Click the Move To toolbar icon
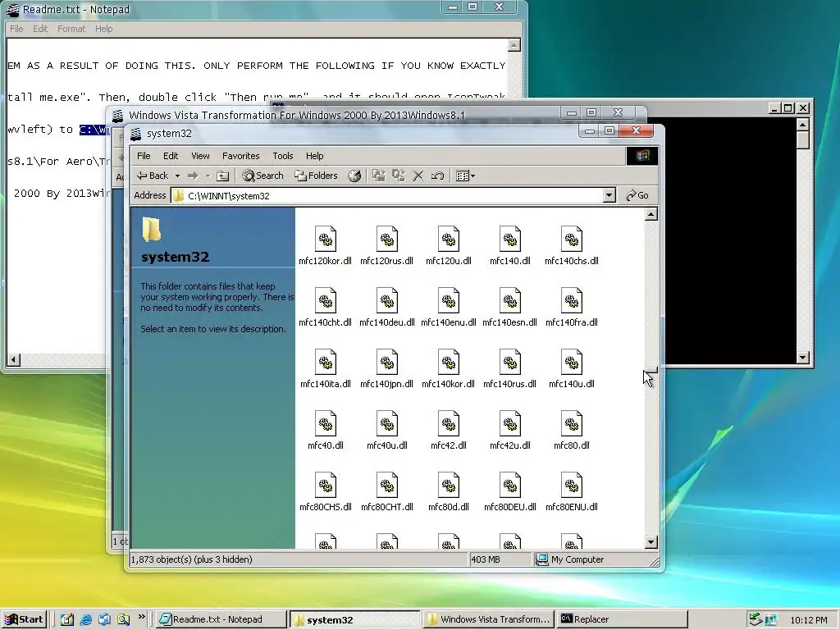Image resolution: width=840 pixels, height=630 pixels. click(379, 176)
